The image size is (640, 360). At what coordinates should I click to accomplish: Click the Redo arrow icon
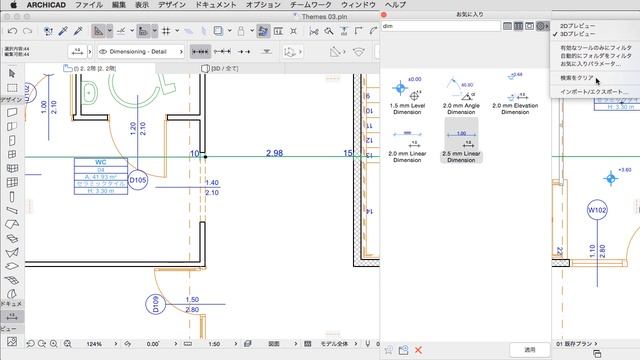tap(27, 31)
